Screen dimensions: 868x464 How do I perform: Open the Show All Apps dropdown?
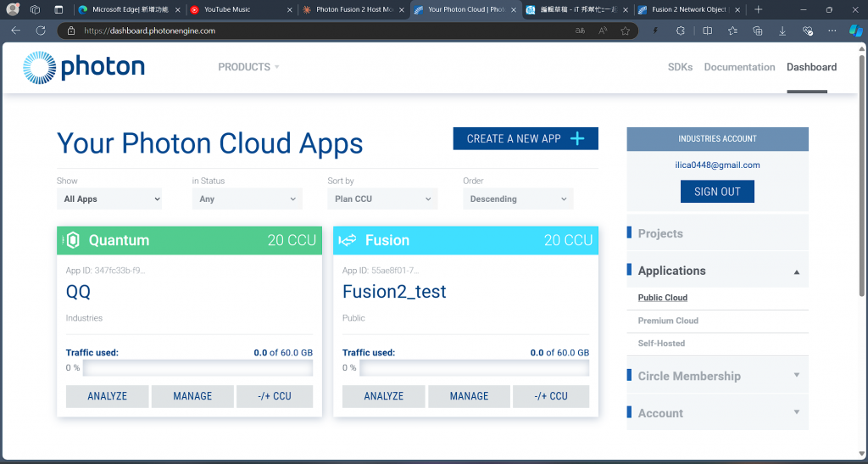(109, 198)
